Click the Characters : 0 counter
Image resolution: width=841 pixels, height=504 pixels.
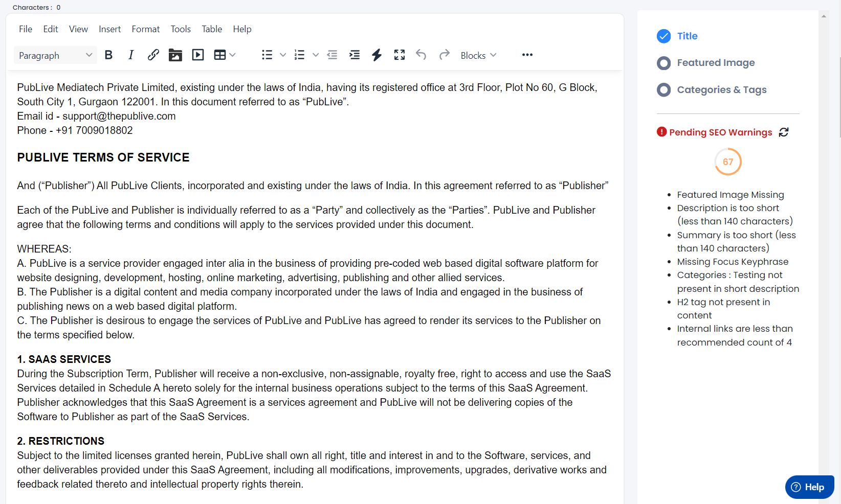pos(37,7)
